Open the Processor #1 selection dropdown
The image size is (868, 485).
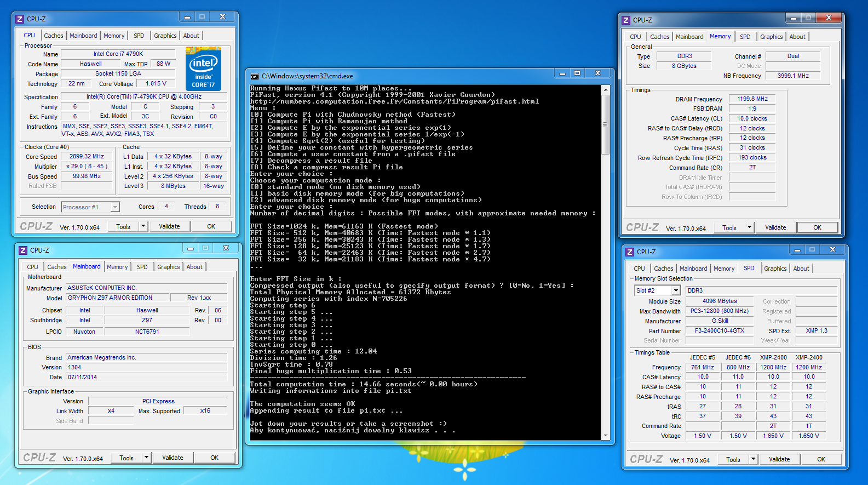pyautogui.click(x=115, y=207)
